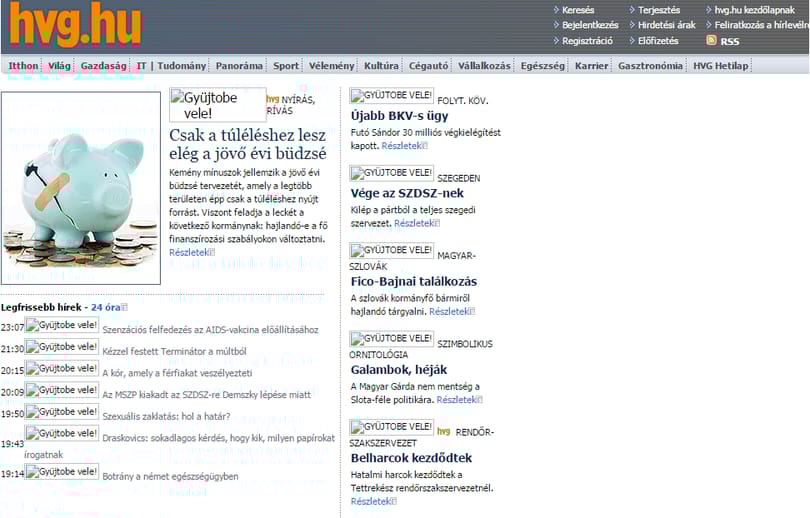Open Vállalkozás section
Screen dimensions: 810x518
[484, 66]
